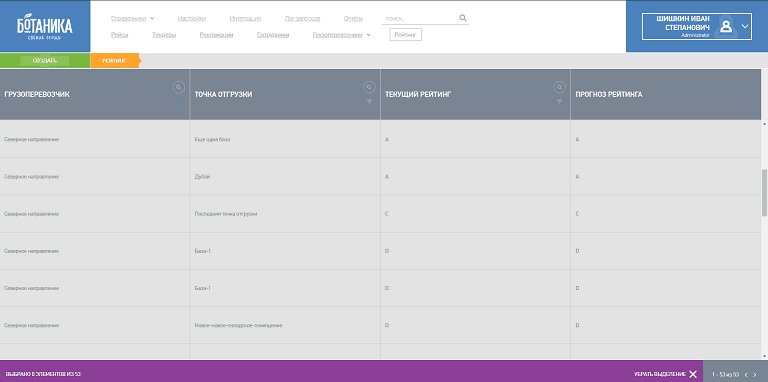
Task: Open the Интеграция menu item
Action: point(245,19)
